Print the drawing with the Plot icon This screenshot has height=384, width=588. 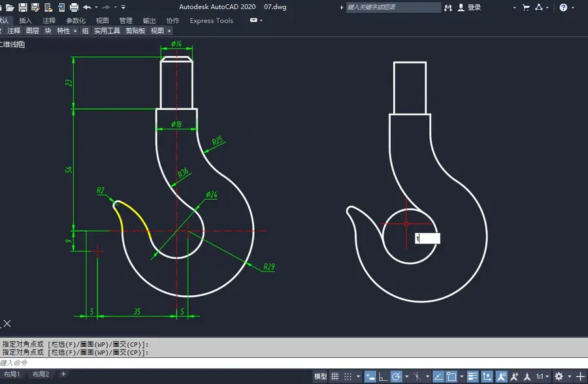[74, 7]
